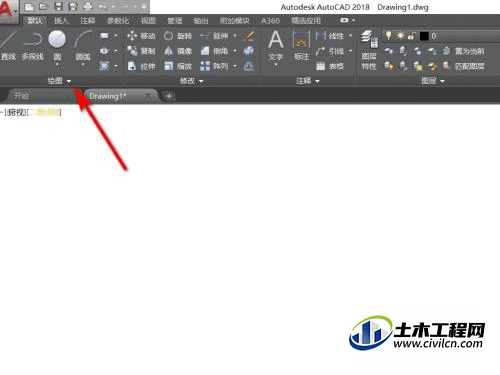The height and width of the screenshot is (375, 500).
Task: Expand the 修改 (Modify) panel
Action: pyautogui.click(x=192, y=81)
